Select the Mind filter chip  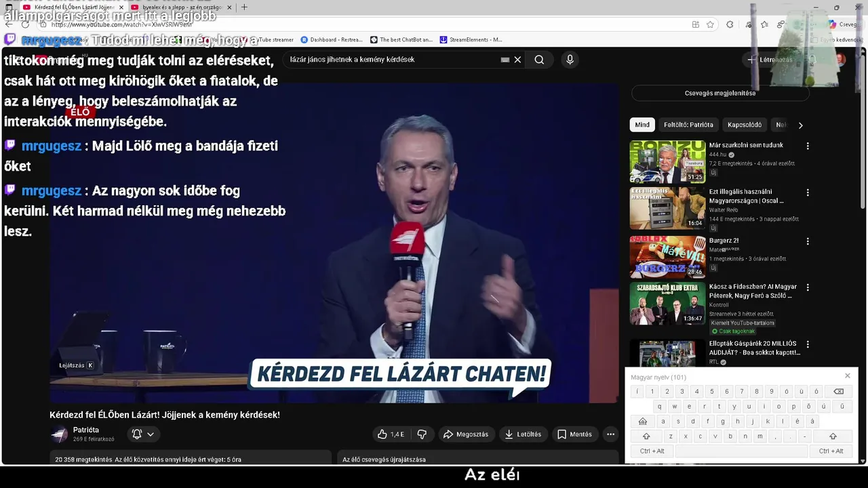[x=642, y=125]
